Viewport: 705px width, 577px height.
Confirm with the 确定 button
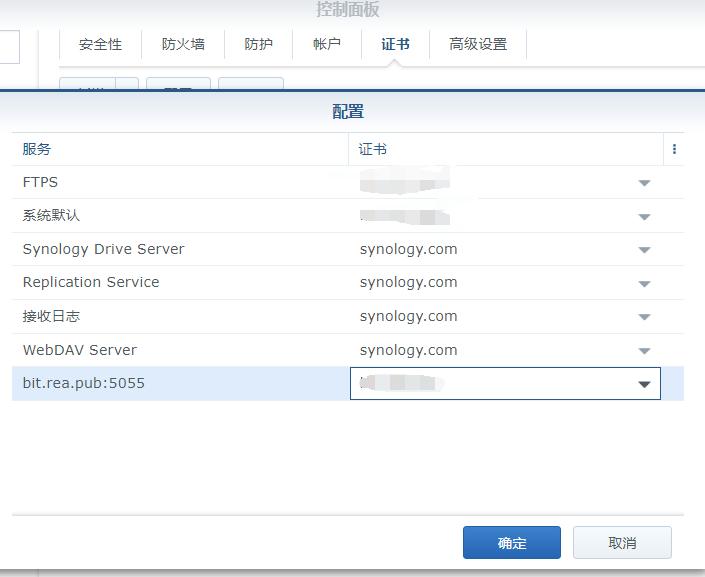(511, 543)
